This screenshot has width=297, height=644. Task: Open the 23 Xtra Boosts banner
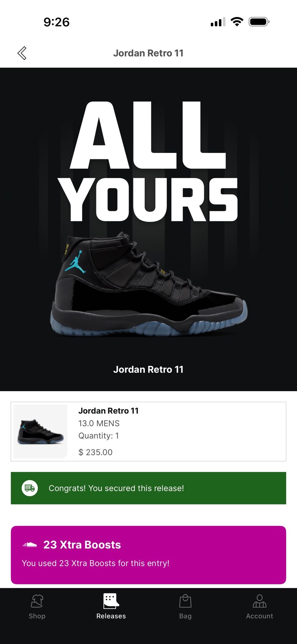[148, 555]
